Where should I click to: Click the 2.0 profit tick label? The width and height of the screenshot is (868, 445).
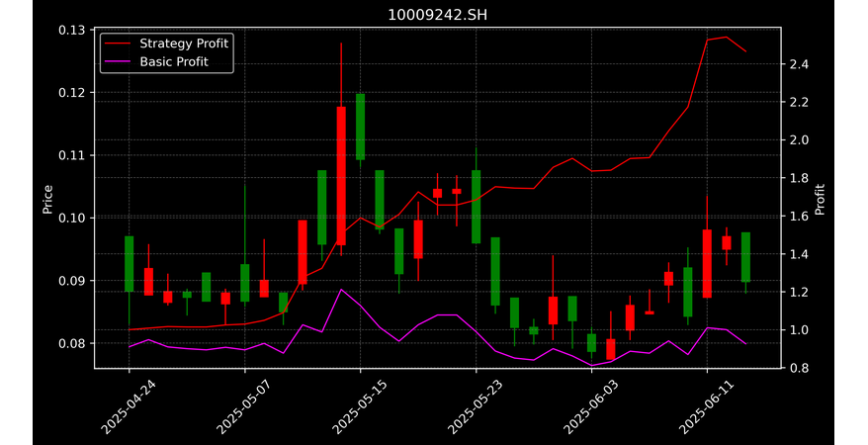(798, 140)
